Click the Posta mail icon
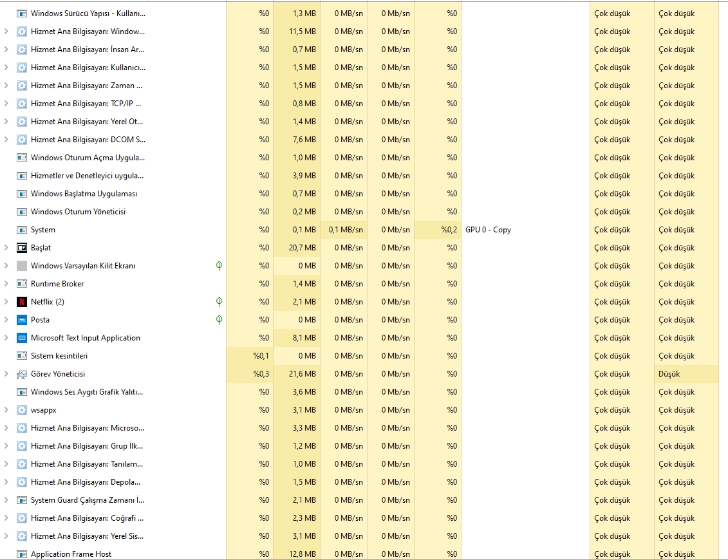This screenshot has height=560, width=728. click(x=22, y=320)
